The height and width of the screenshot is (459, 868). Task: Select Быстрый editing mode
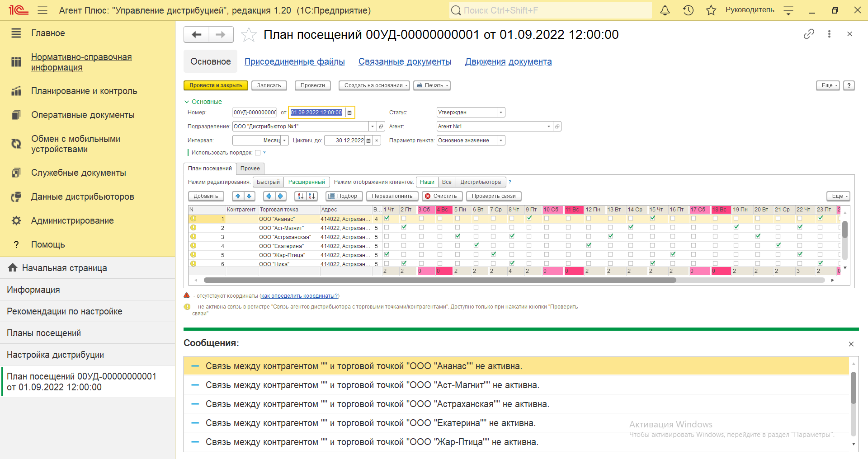pyautogui.click(x=268, y=182)
